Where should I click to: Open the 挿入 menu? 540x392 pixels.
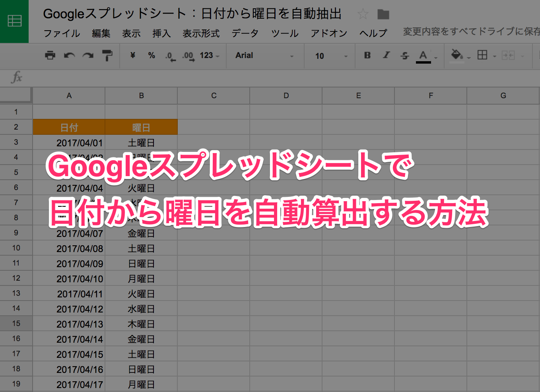click(161, 33)
